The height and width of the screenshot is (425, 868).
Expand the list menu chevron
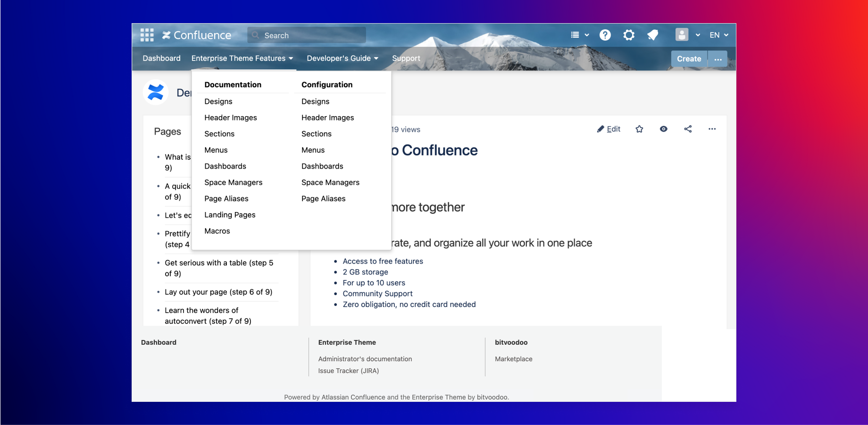(x=587, y=35)
